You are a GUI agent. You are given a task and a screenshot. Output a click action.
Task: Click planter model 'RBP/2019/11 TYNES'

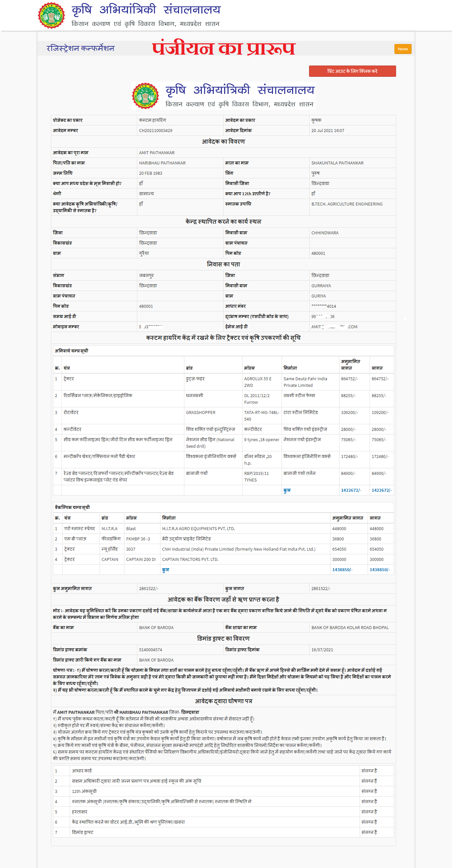point(257,477)
